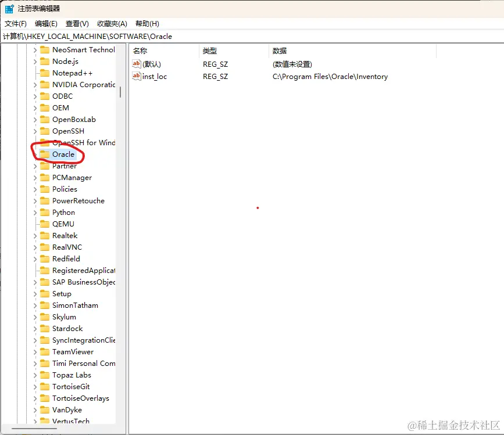This screenshot has height=435, width=504.
Task: Select the OpenSSH for Windows key label
Action: (x=84, y=142)
